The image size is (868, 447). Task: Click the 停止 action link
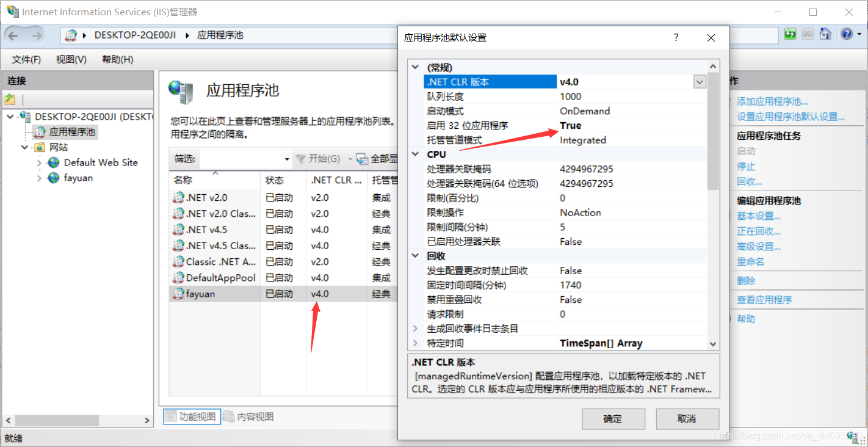[x=746, y=166]
